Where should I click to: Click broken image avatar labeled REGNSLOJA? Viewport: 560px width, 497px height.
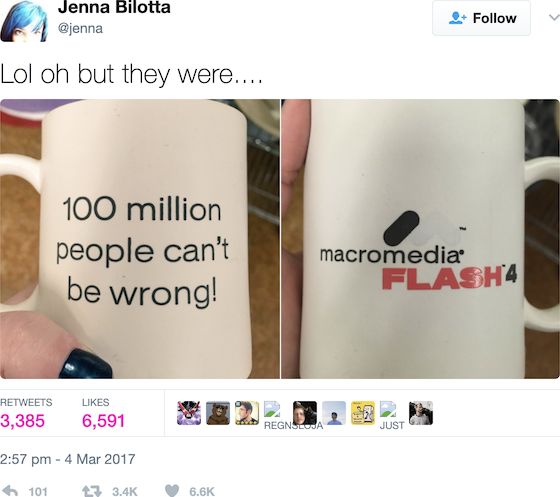click(x=272, y=410)
